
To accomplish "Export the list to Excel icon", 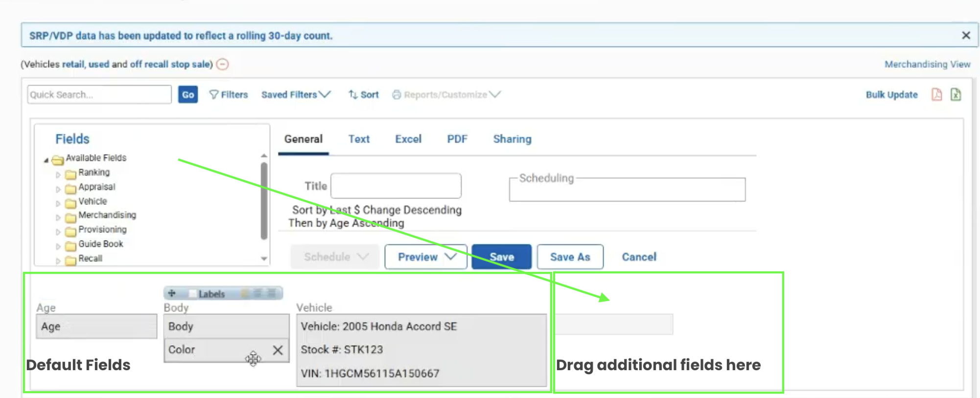I will (x=956, y=94).
